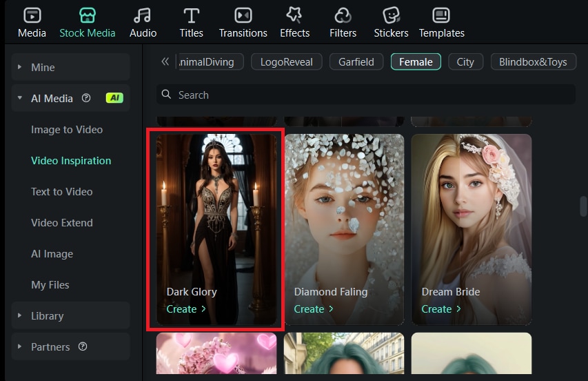Screen dimensions: 588x381
Task: Click Create on Dark Glory card
Action: click(186, 309)
